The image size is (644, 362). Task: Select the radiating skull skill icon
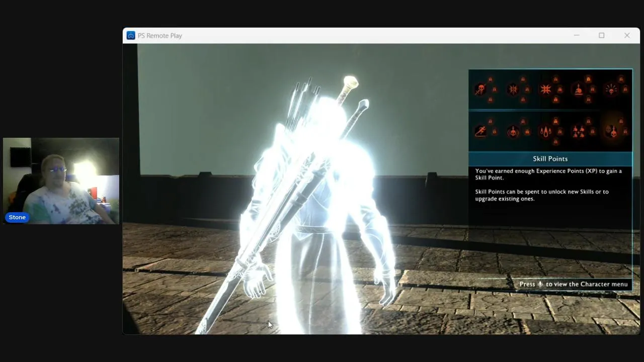[x=611, y=89]
